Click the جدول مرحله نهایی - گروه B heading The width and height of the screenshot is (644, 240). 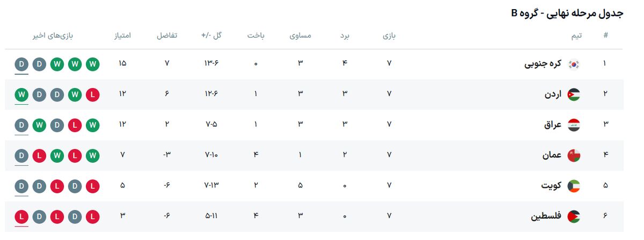(567, 13)
